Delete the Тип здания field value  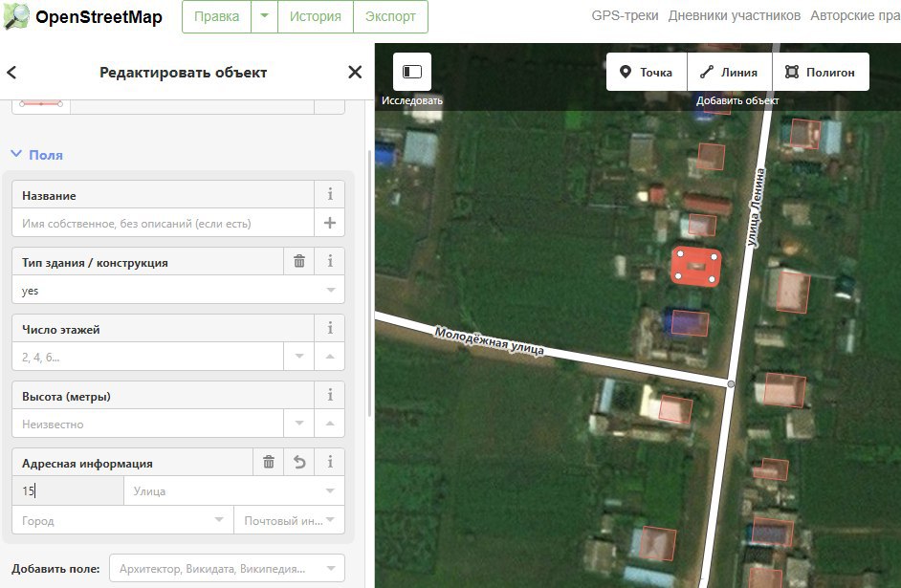[299, 262]
